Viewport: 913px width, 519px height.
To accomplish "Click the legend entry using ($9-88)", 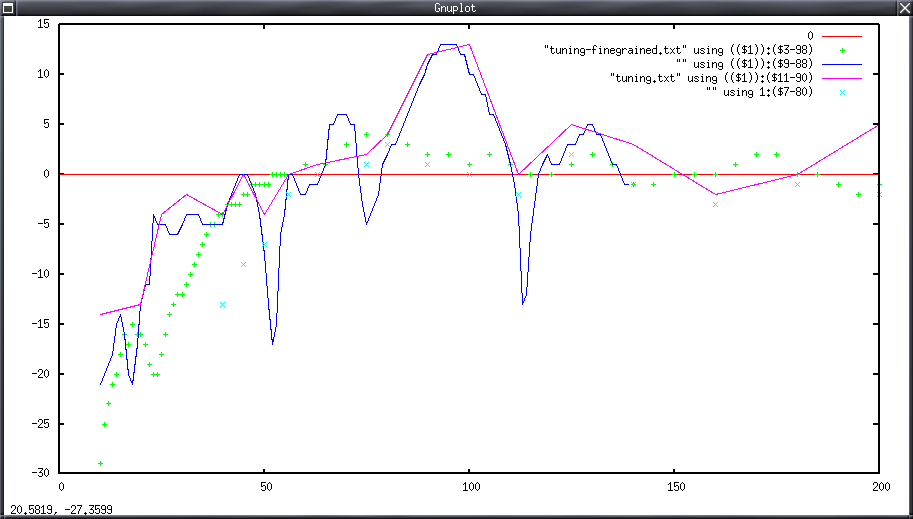I will (745, 64).
